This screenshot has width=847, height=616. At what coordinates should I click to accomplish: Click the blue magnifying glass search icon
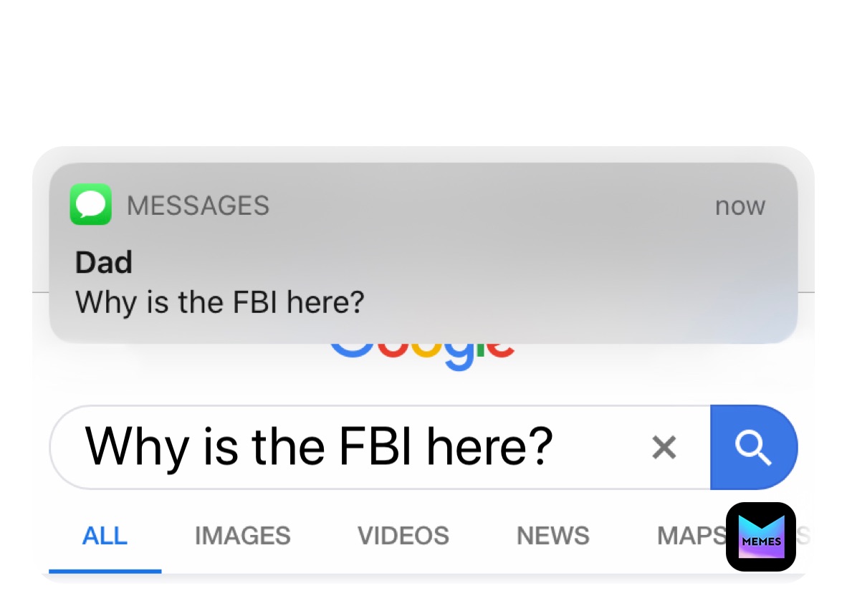pyautogui.click(x=754, y=447)
